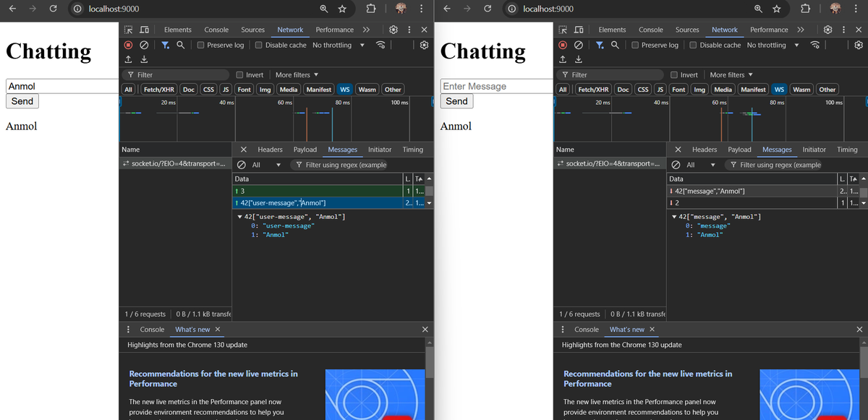Enable Preserve log checkbox in right window

pyautogui.click(x=636, y=45)
